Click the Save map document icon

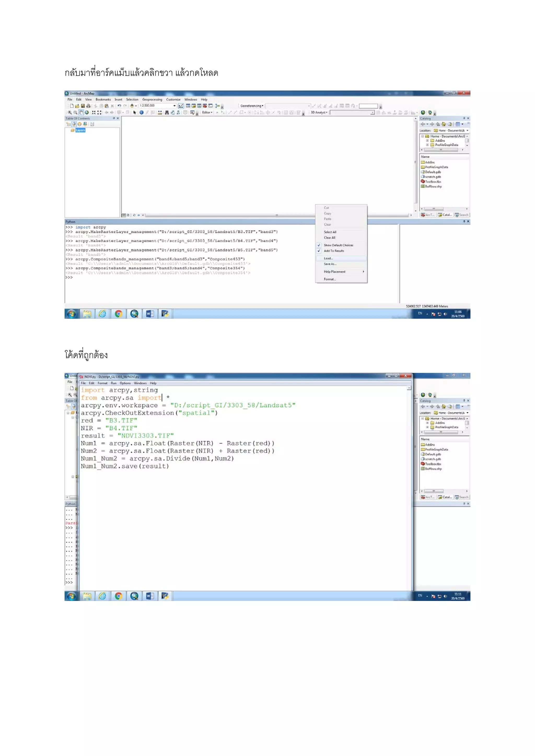click(83, 106)
